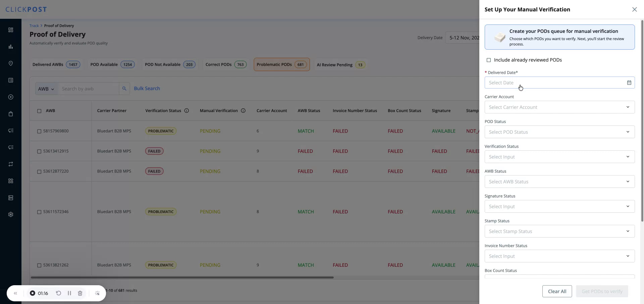Switch to the Problematic PODs filter tab

click(281, 64)
